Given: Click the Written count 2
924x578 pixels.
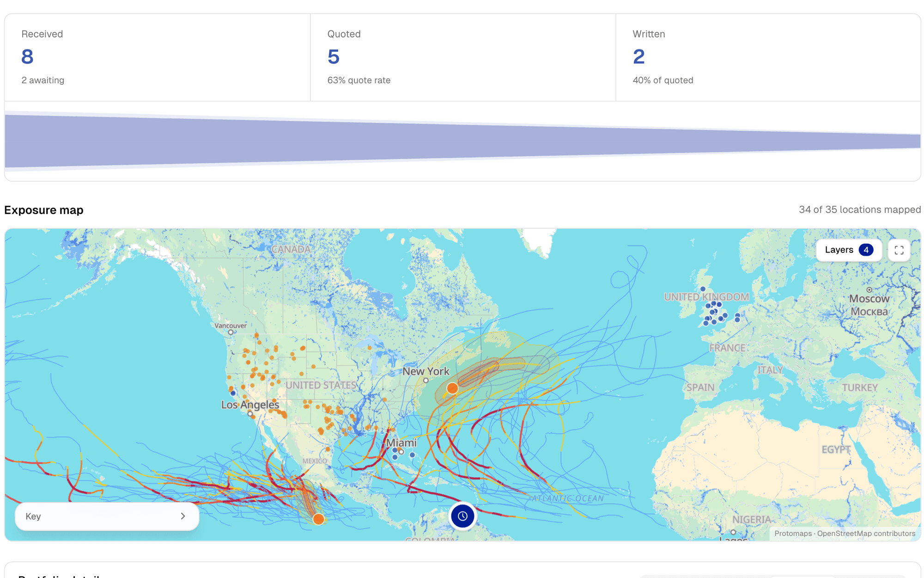Looking at the screenshot, I should pyautogui.click(x=638, y=57).
